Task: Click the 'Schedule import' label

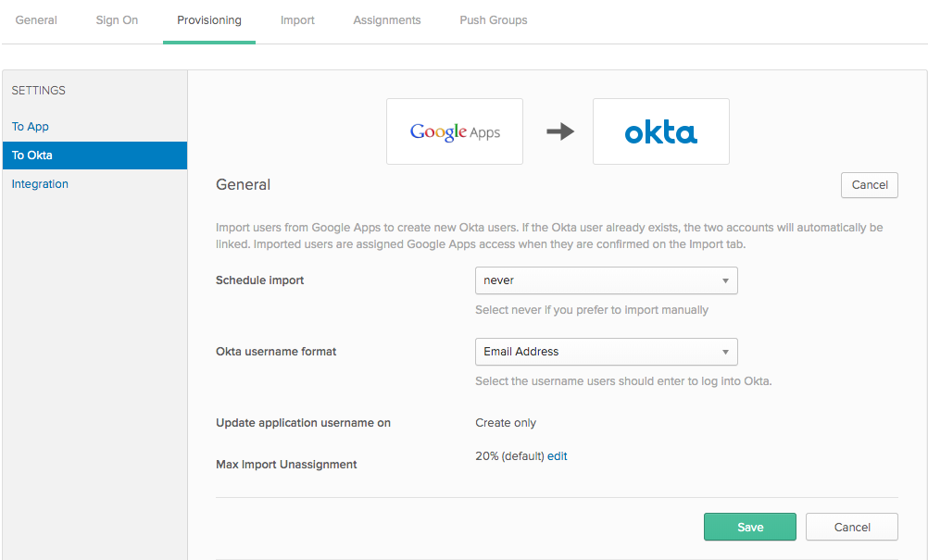Action: (x=260, y=280)
